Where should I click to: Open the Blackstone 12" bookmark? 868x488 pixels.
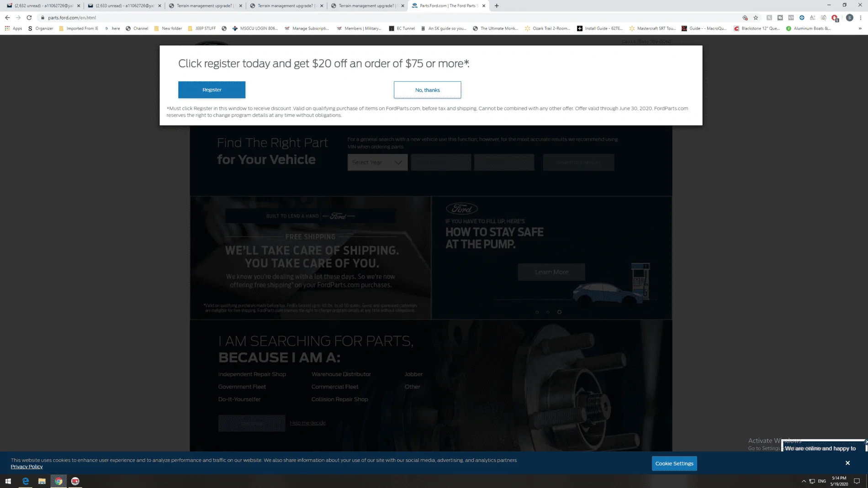(x=757, y=28)
